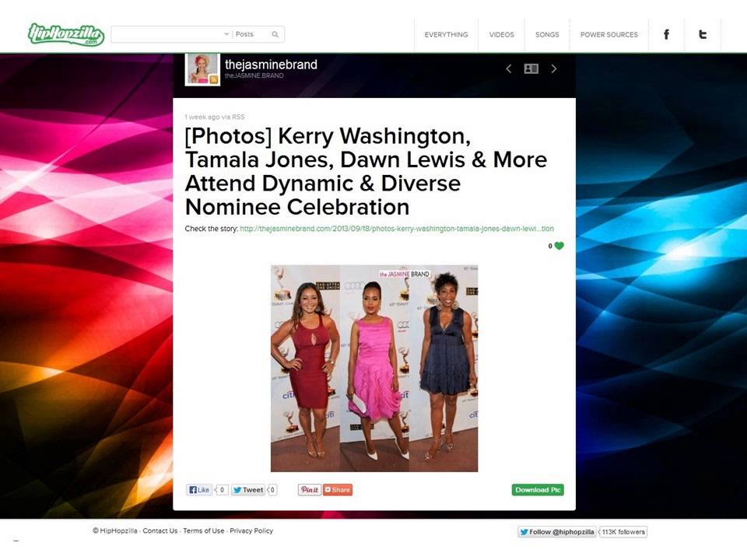Select the Posts search filter label
The image size is (747, 560).
[x=244, y=34]
